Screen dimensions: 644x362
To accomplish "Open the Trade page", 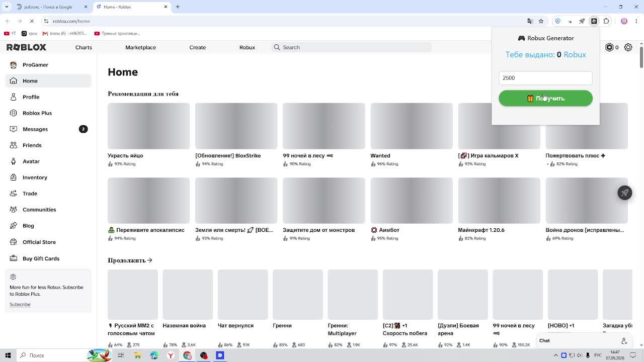I will [x=48, y=194].
